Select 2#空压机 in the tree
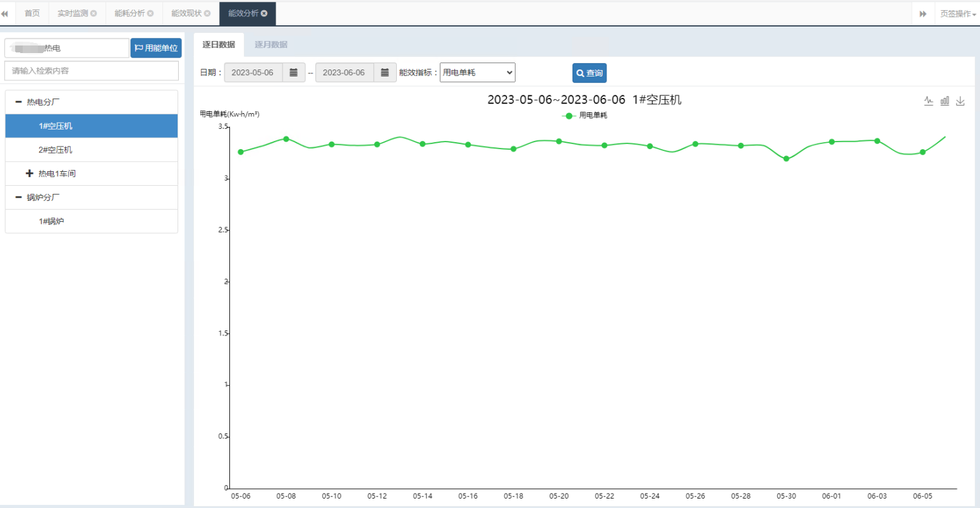The height and width of the screenshot is (508, 980). 56,150
